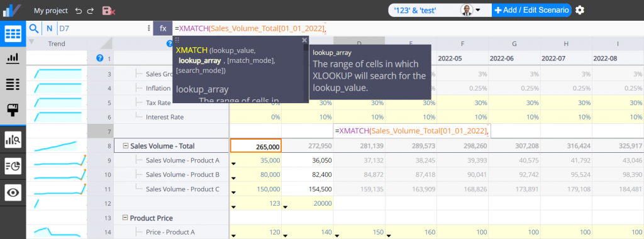Open the spreadsheet grid view in sidebar
The image size is (644, 239).
pos(13,35)
